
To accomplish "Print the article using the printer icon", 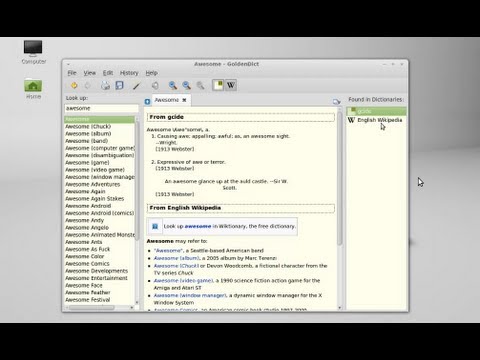I will pos(105,86).
